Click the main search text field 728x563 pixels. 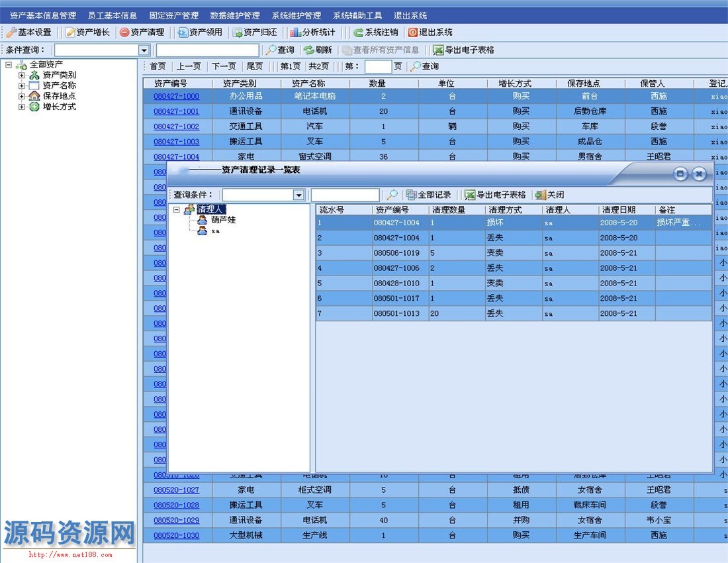click(208, 50)
